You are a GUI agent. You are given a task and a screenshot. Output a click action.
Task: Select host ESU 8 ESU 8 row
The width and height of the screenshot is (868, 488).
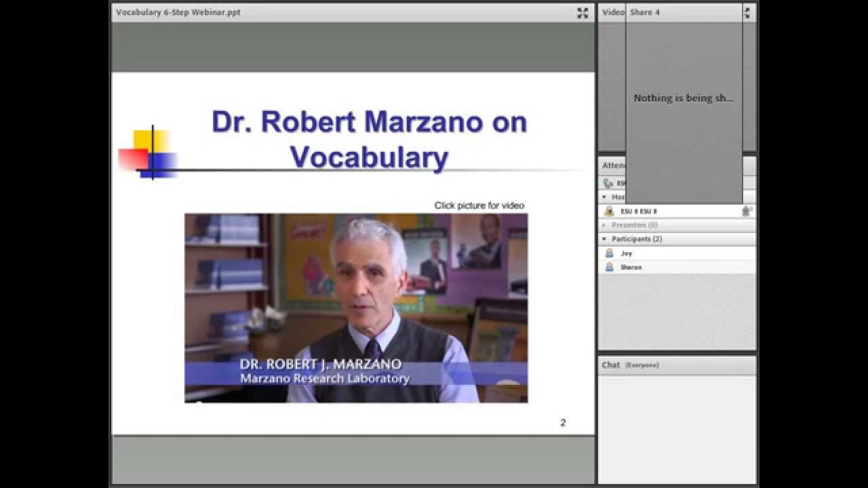click(677, 211)
